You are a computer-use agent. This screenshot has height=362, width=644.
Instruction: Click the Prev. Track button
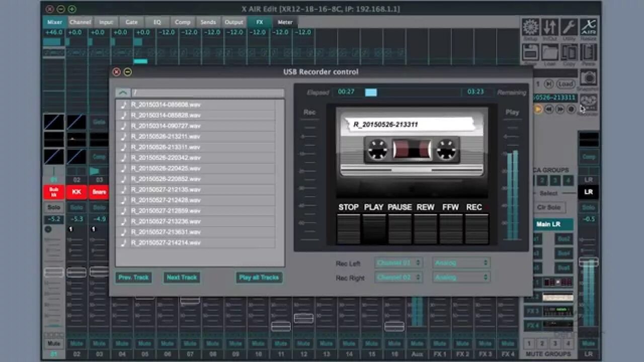pos(133,277)
